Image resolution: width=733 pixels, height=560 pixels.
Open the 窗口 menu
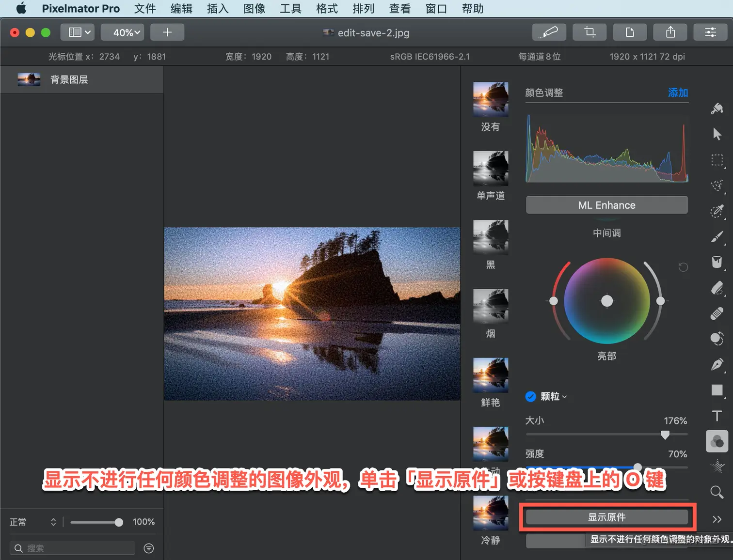coord(436,9)
